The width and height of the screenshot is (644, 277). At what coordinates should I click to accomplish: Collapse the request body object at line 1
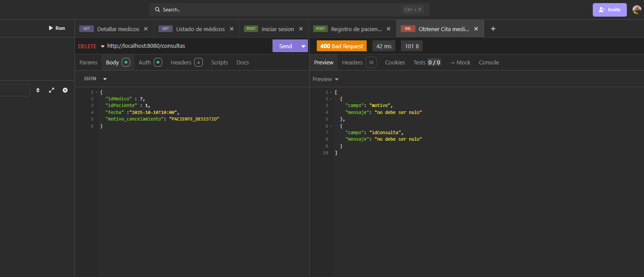(x=96, y=92)
